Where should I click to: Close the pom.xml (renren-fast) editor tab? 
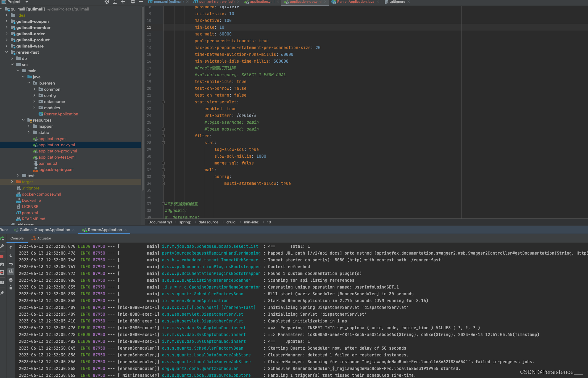point(238,2)
